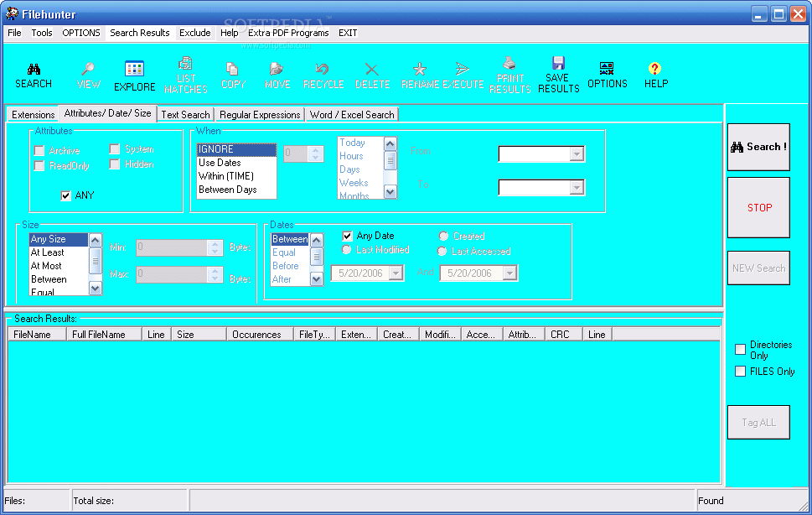The width and height of the screenshot is (812, 515).
Task: Select At Least in the Size list
Action: point(59,252)
